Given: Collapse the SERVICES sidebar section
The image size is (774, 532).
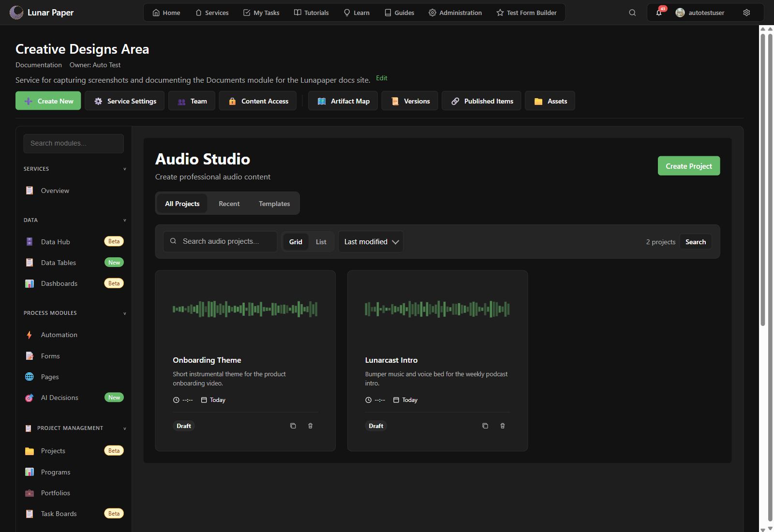Looking at the screenshot, I should coord(124,169).
